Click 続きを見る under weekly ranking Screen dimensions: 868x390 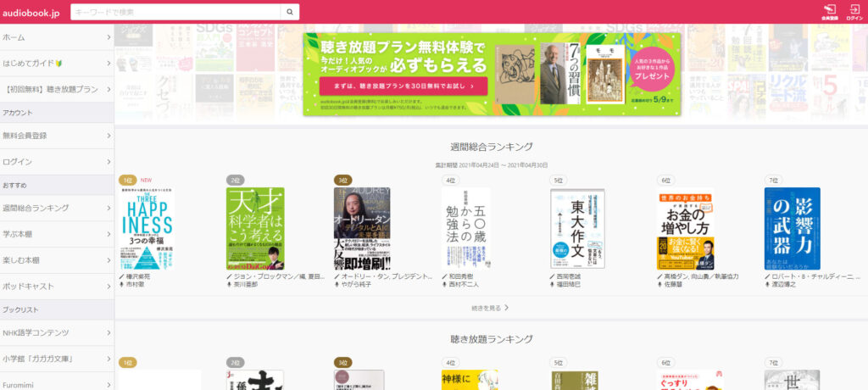pos(490,308)
